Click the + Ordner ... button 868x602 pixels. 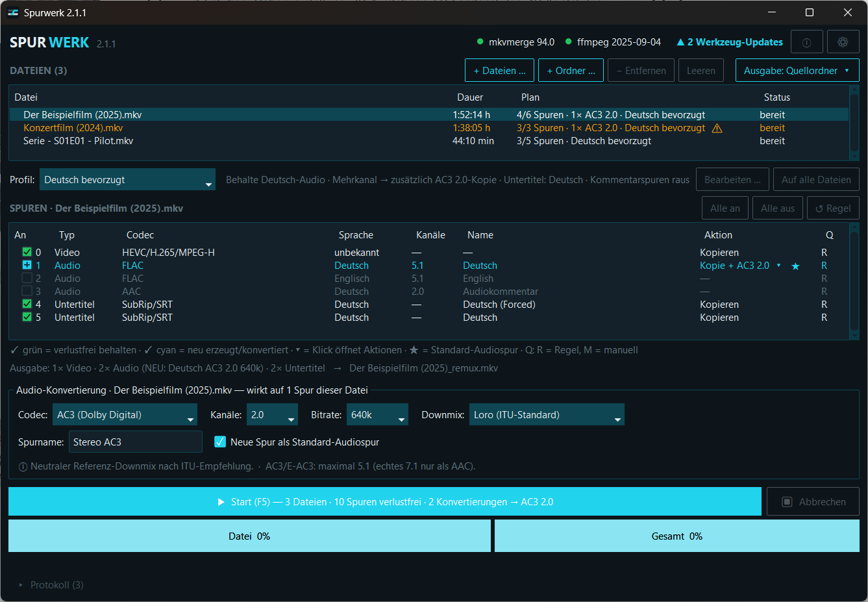pyautogui.click(x=571, y=71)
